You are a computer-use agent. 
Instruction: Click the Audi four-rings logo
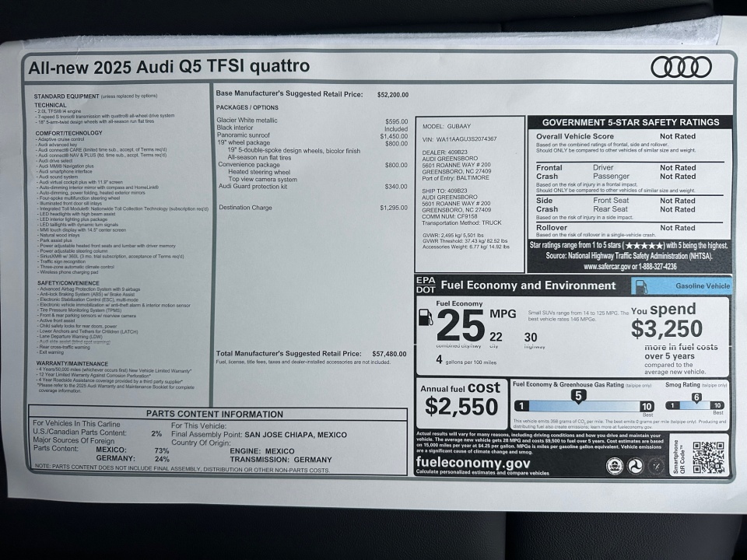click(x=681, y=67)
